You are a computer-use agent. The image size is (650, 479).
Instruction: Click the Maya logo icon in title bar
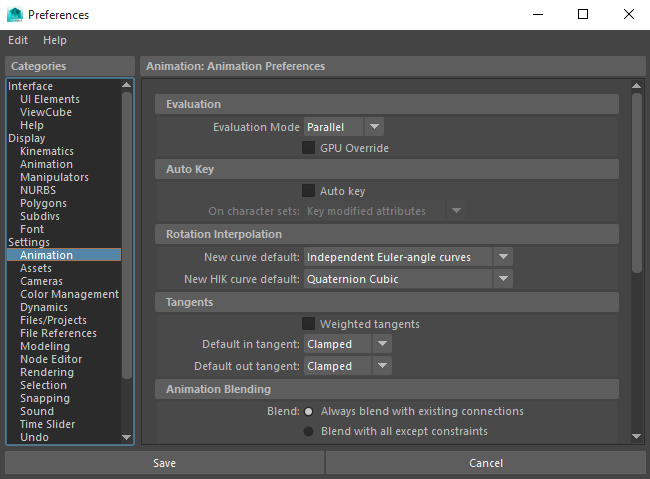point(15,15)
